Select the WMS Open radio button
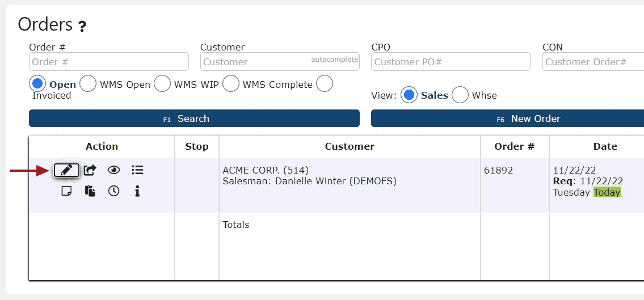The image size is (644, 300). point(87,84)
